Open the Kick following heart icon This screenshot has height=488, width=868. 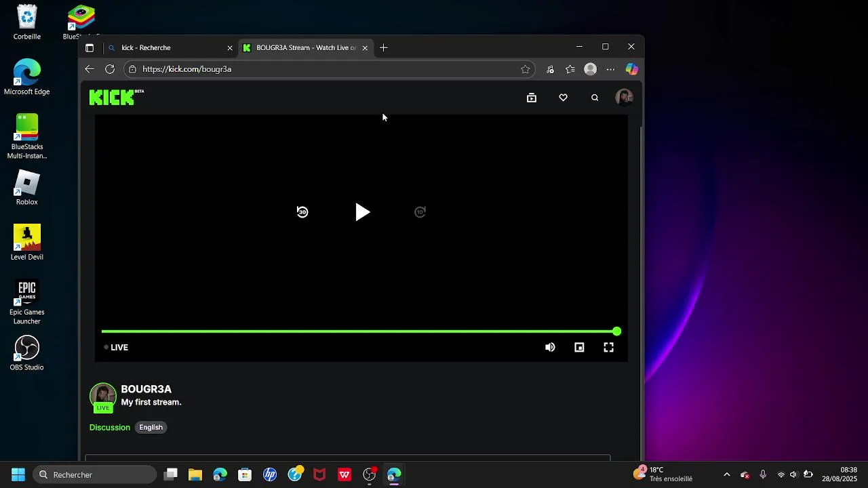(x=563, y=98)
